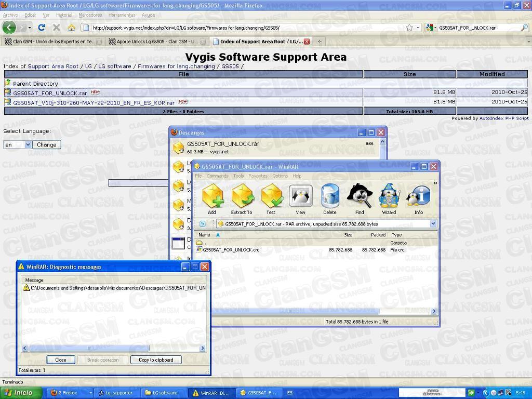Open the WinRAR Options menu
Viewport: 532px width, 399px height.
pyautogui.click(x=280, y=176)
